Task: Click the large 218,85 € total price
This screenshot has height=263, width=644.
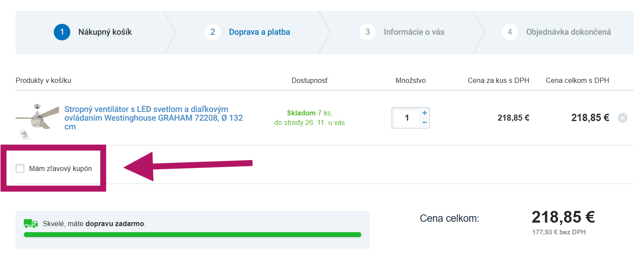Action: [563, 217]
